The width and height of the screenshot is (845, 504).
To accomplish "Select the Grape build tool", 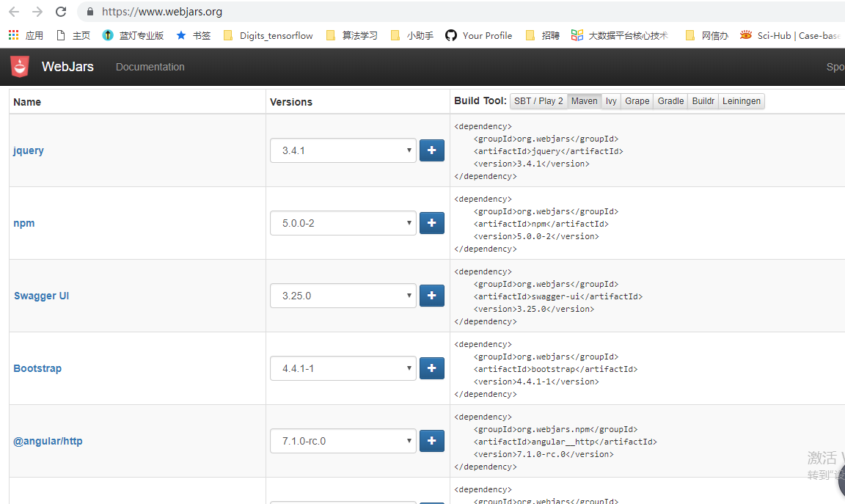I will 637,101.
